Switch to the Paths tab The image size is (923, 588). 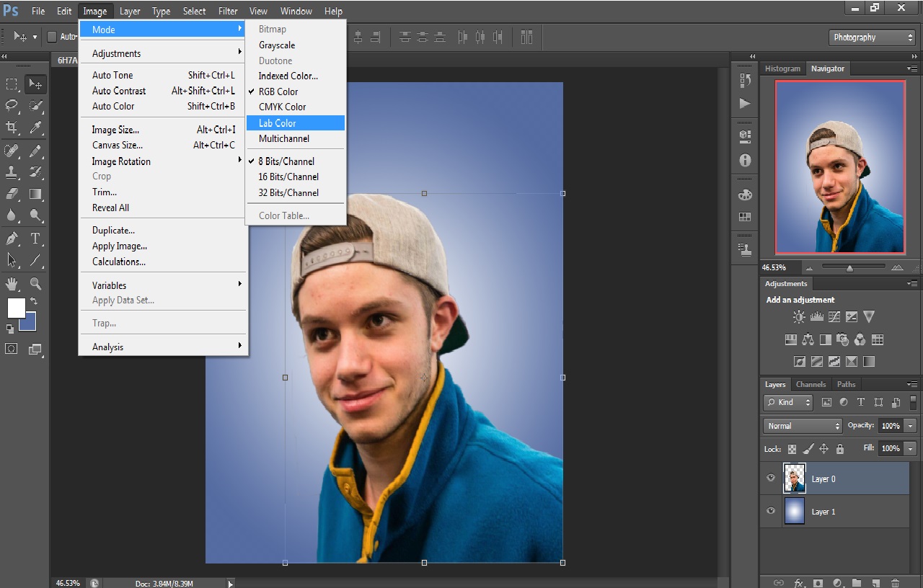pyautogui.click(x=846, y=384)
